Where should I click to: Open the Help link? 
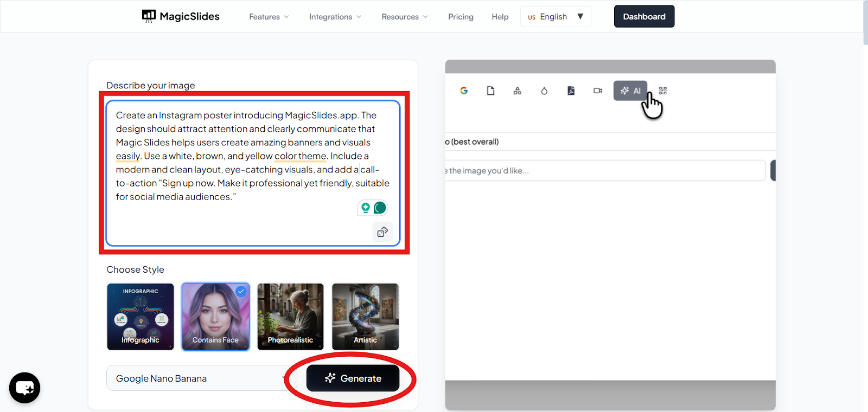coord(500,17)
